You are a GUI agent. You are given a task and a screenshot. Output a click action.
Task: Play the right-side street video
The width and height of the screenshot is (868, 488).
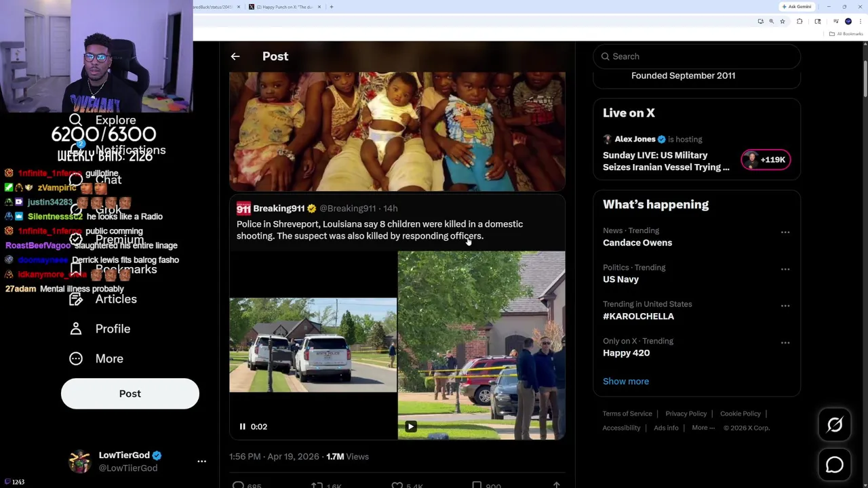pyautogui.click(x=411, y=426)
